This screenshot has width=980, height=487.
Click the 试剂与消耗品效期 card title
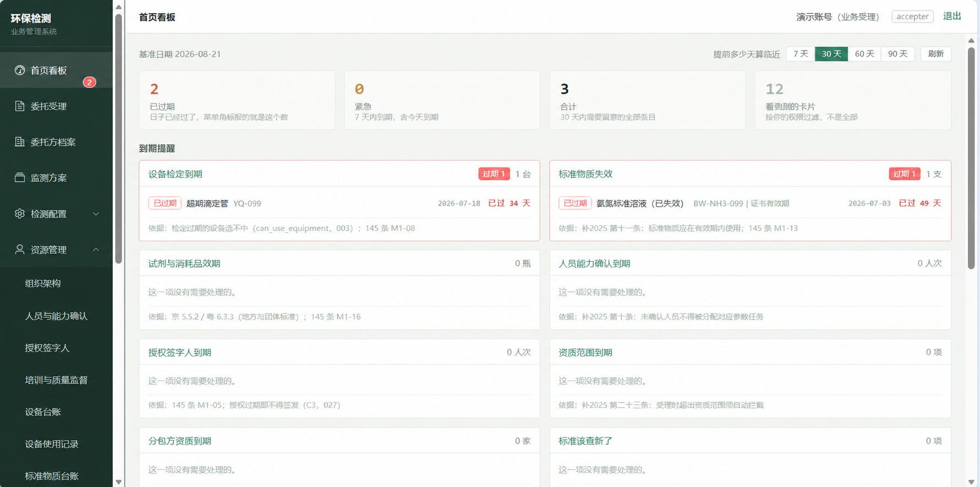(x=184, y=263)
